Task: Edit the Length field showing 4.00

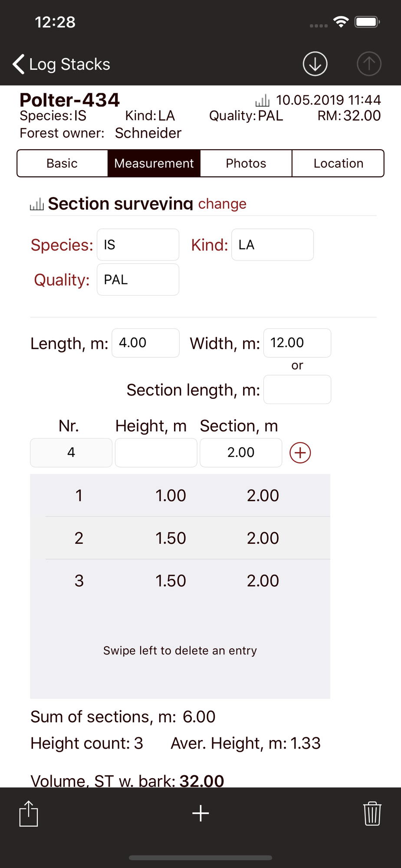Action: (145, 343)
